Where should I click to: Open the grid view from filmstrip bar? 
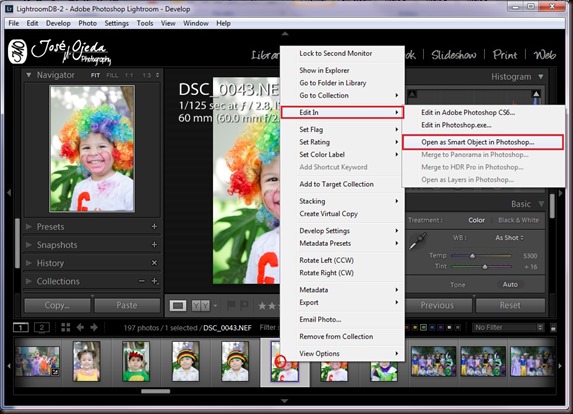pos(66,327)
